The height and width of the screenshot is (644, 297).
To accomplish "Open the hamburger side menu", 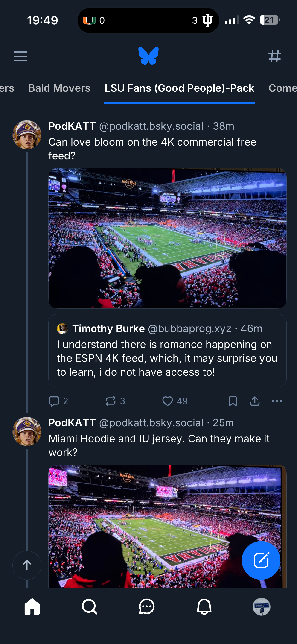I will (20, 56).
